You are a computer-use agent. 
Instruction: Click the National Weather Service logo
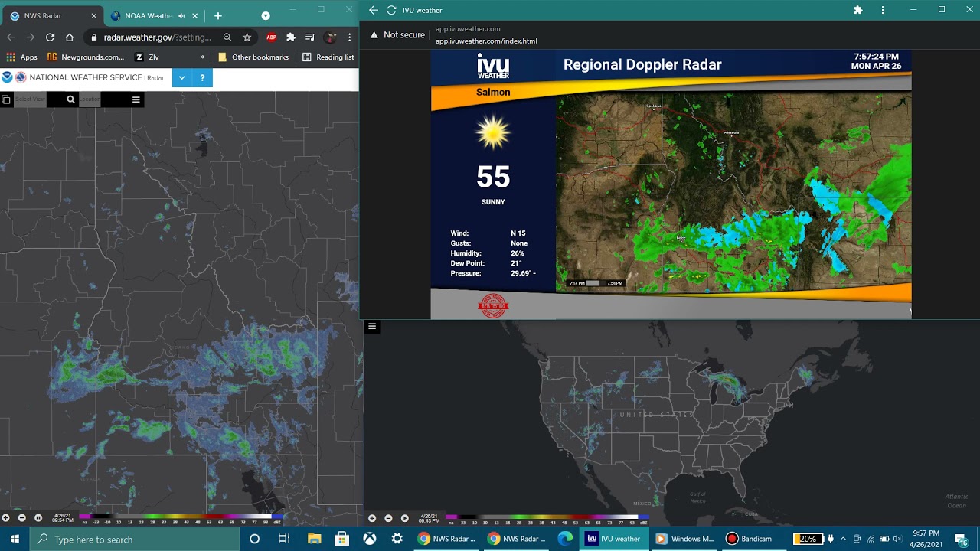click(21, 77)
